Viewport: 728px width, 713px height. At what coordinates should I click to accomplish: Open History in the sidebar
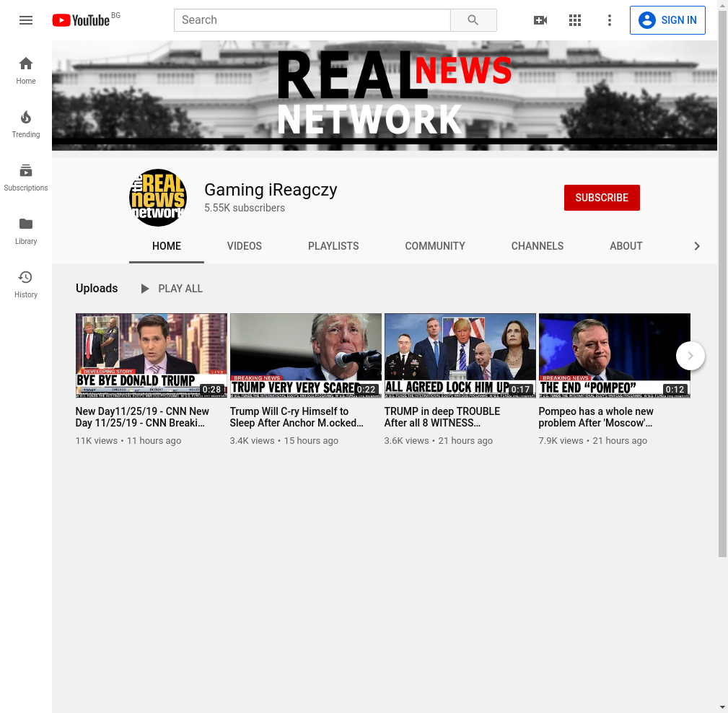tap(26, 284)
